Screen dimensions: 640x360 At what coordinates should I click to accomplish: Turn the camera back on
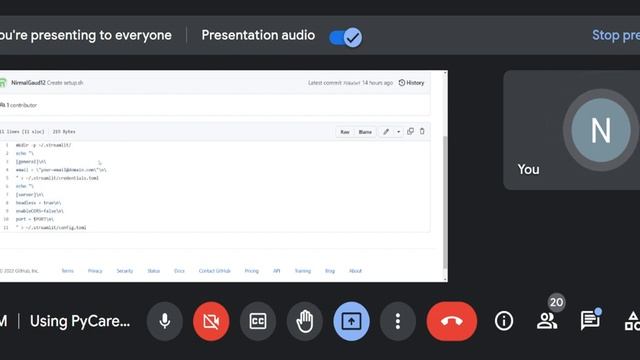(x=211, y=321)
